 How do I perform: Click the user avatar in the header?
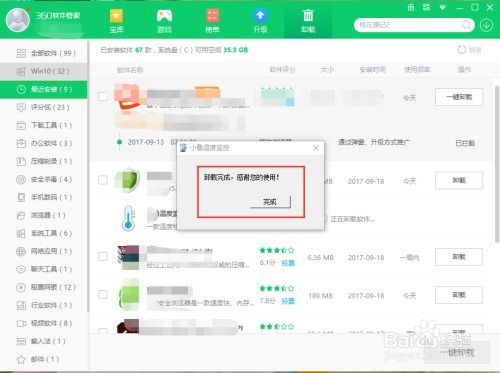tap(18, 20)
